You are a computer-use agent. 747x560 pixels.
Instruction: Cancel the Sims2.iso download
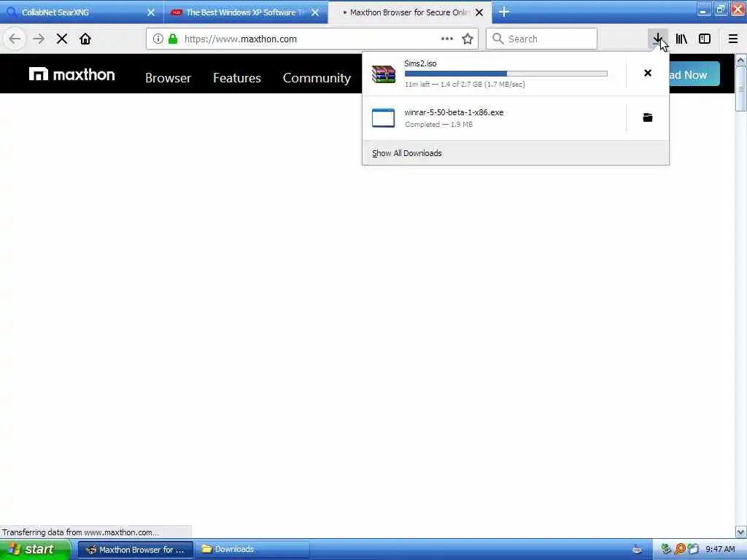coord(648,73)
